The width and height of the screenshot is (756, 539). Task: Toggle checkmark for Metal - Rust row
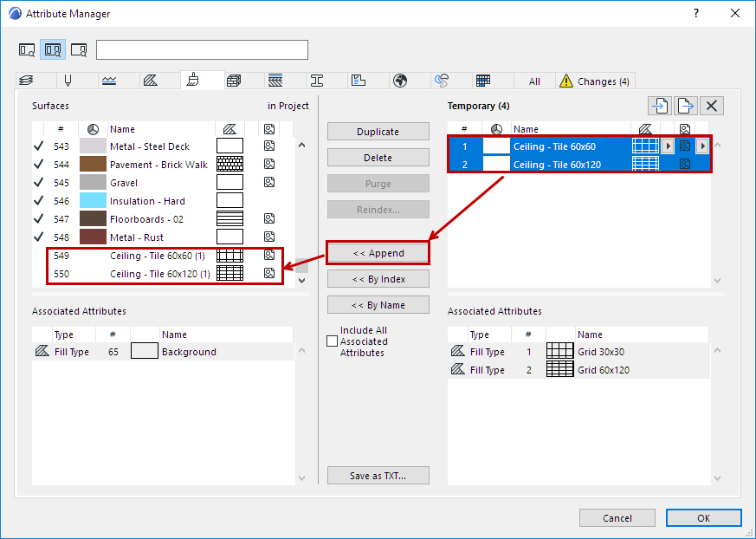coord(39,237)
